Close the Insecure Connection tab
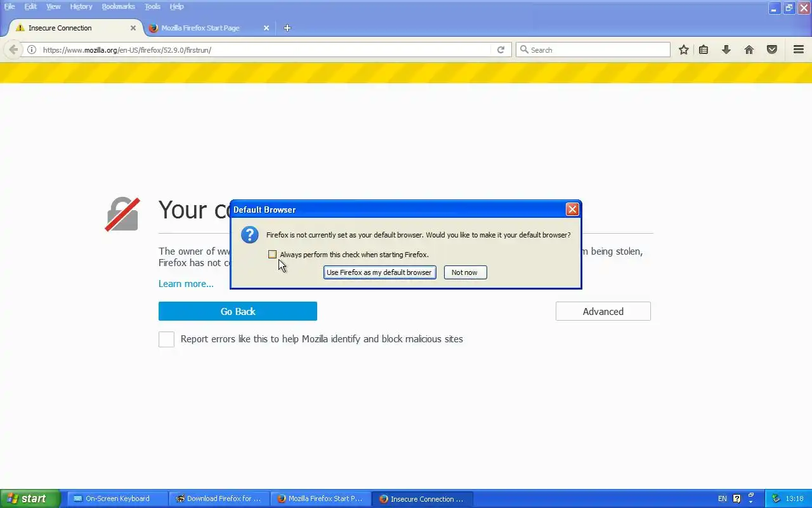Screen dimensions: 812x508 [133, 28]
